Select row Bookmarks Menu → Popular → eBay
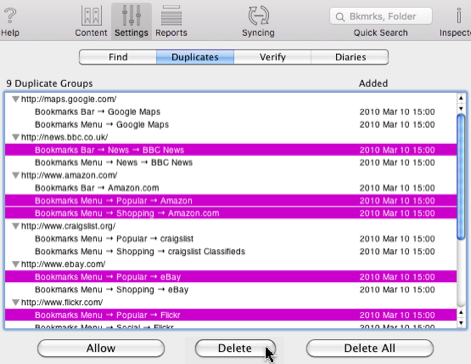The image size is (471, 364). (231, 277)
